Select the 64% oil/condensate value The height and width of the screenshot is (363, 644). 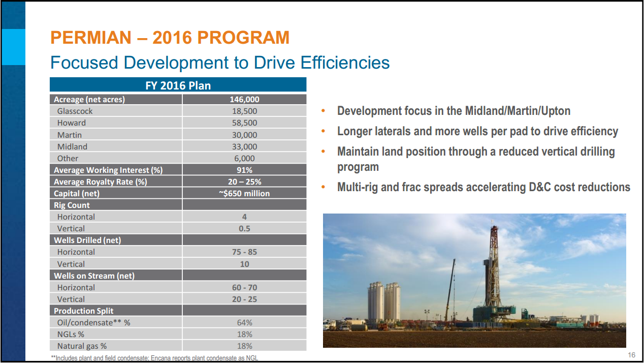244,322
